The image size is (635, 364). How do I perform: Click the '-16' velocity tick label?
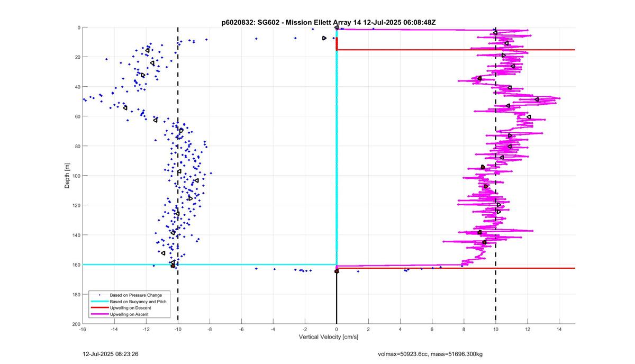click(83, 329)
